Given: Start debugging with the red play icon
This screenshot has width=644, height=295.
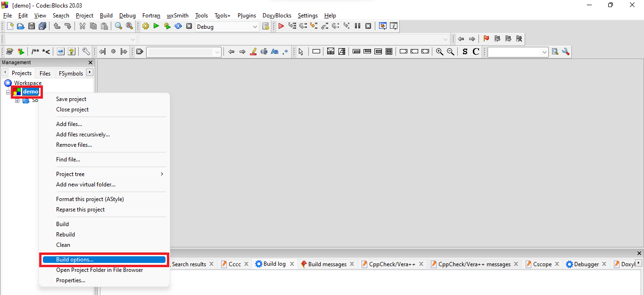Looking at the screenshot, I should point(281,26).
